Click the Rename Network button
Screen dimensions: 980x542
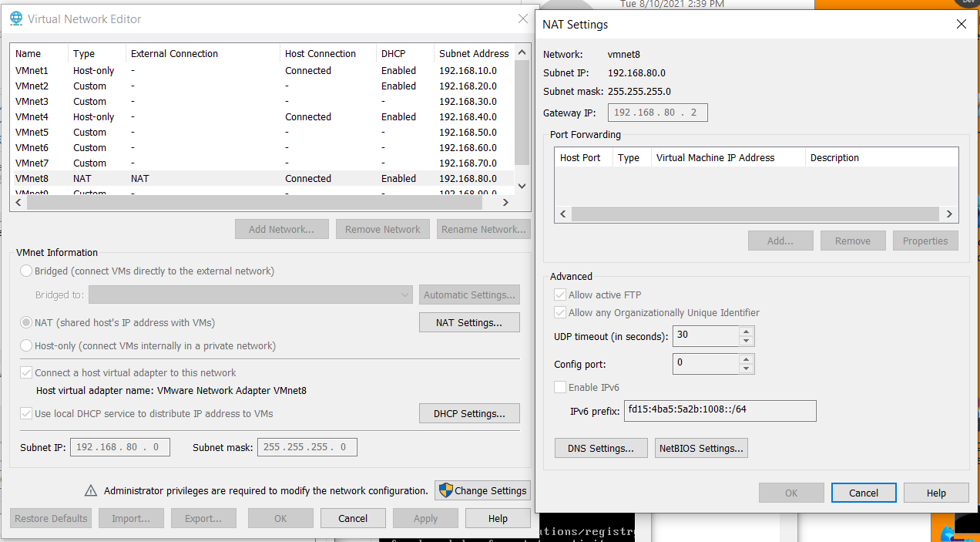(483, 229)
